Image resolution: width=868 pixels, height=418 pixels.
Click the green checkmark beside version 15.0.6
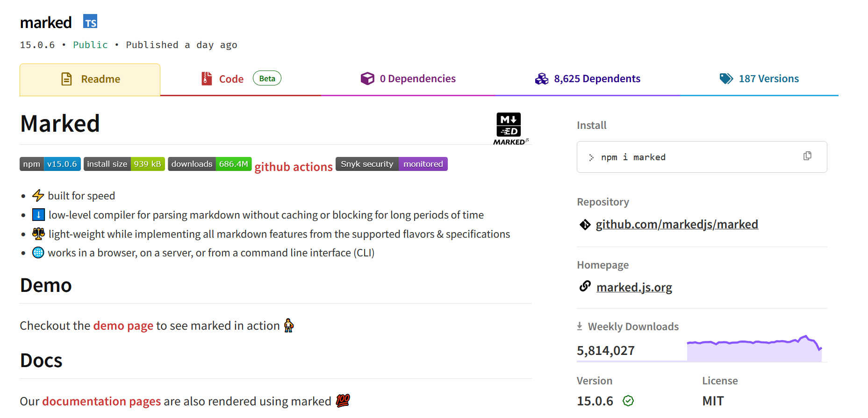[629, 401]
